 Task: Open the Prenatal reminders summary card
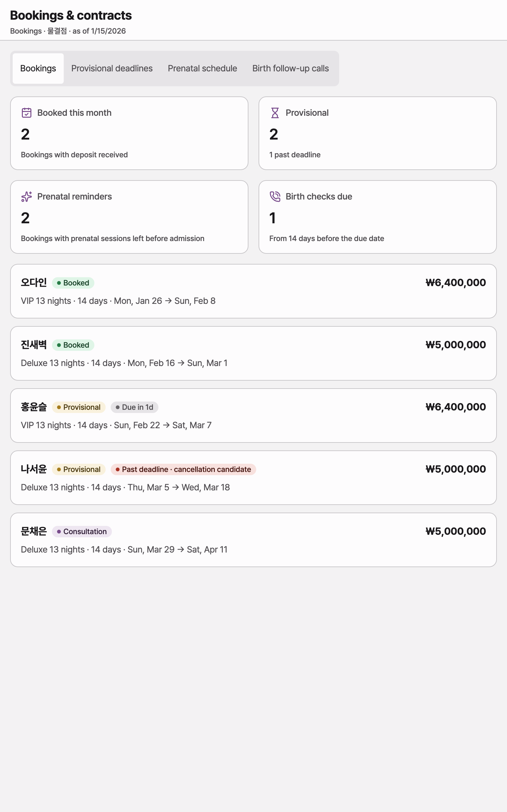pos(129,217)
